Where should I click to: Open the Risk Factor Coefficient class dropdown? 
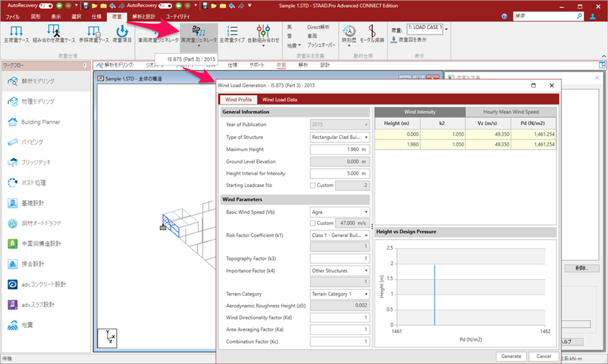(x=340, y=235)
